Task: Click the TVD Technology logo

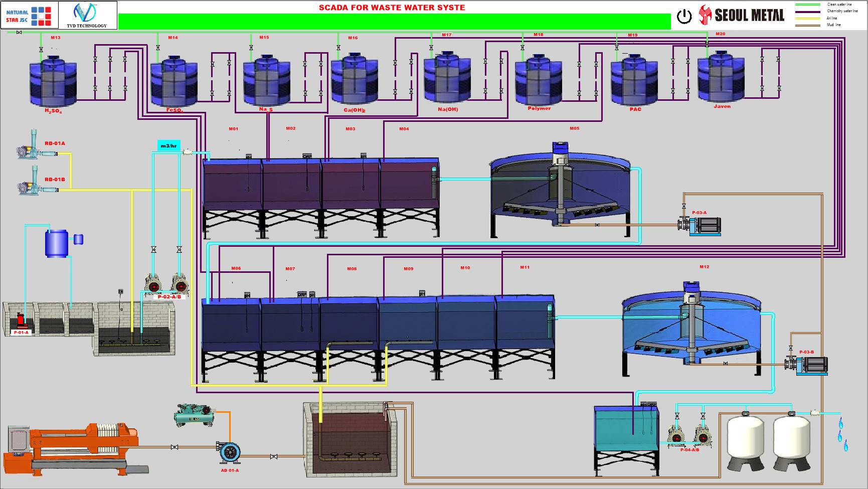Action: pos(87,16)
